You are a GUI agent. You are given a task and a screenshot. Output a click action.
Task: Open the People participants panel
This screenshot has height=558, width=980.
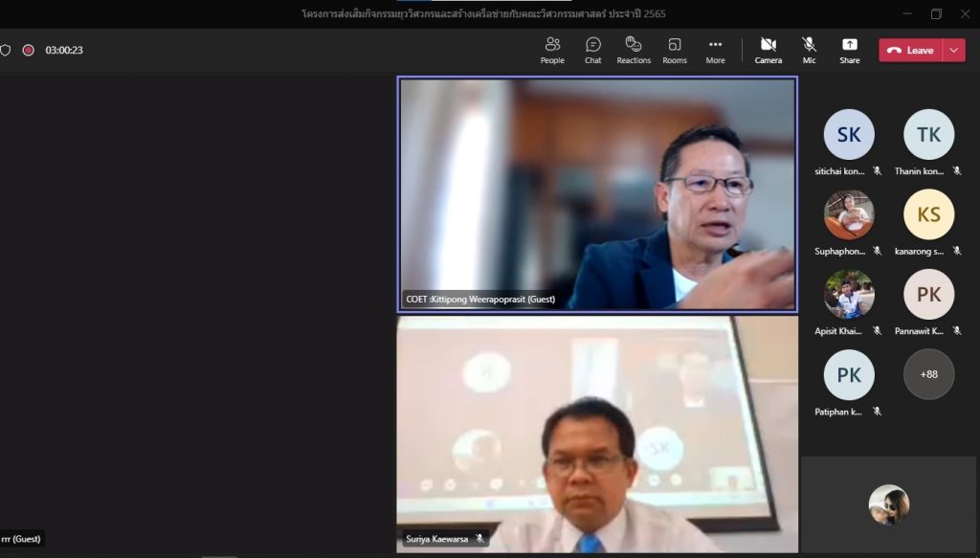[x=552, y=50]
